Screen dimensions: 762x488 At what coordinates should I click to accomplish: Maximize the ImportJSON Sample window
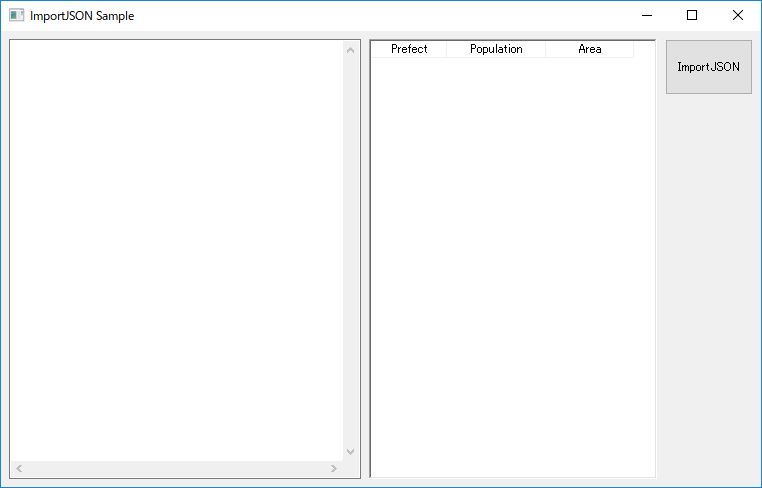[692, 15]
